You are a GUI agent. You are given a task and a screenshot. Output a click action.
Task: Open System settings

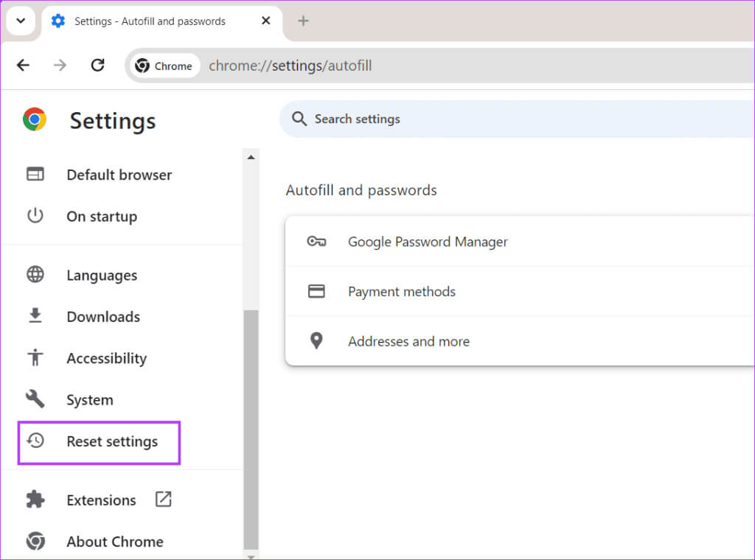[89, 399]
